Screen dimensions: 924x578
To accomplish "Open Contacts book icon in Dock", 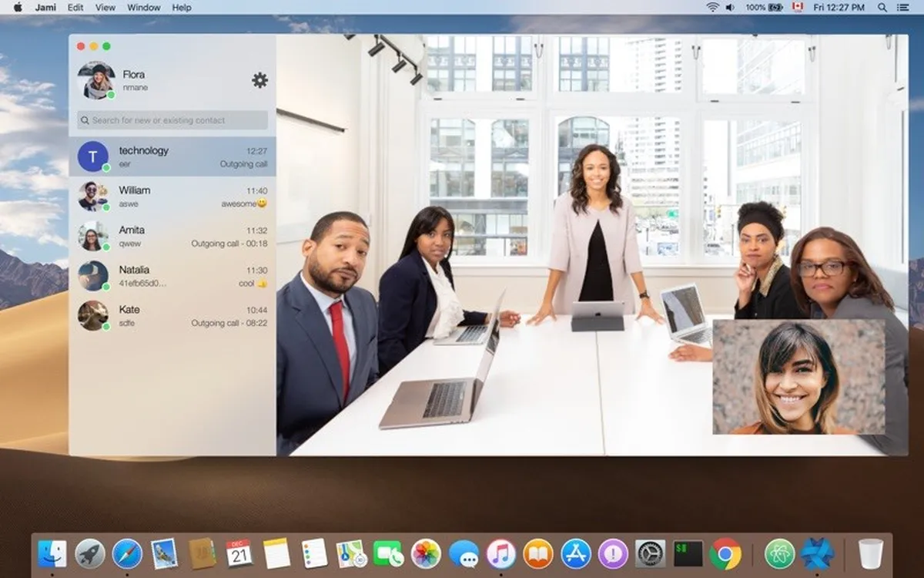I will pos(203,553).
